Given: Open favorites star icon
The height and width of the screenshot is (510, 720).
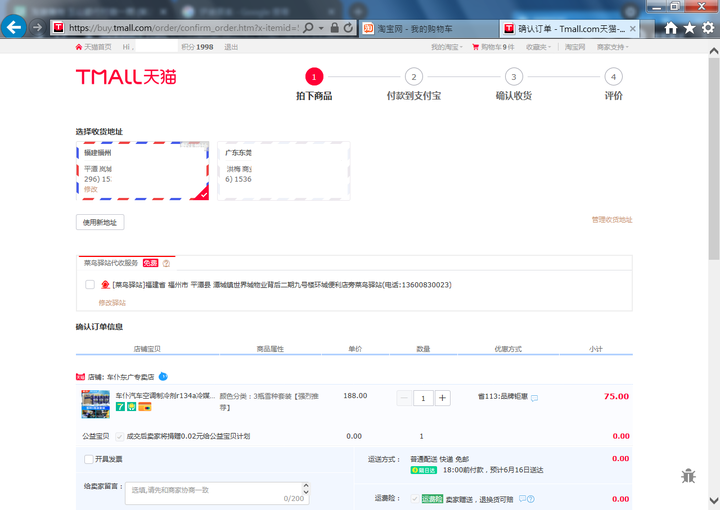Looking at the screenshot, I should pos(690,28).
